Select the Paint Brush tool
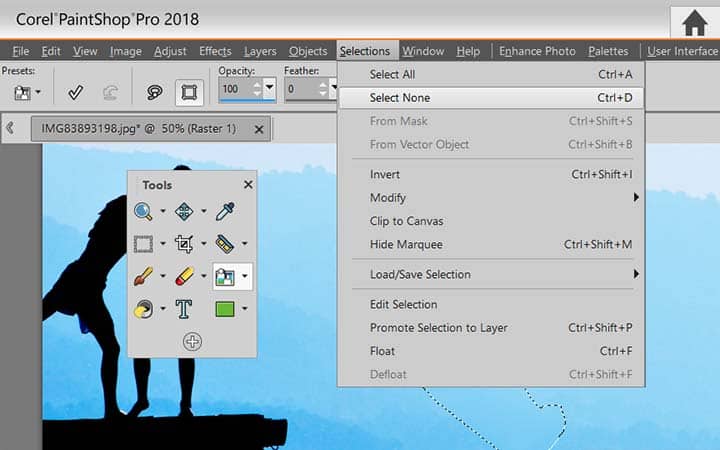 143,276
